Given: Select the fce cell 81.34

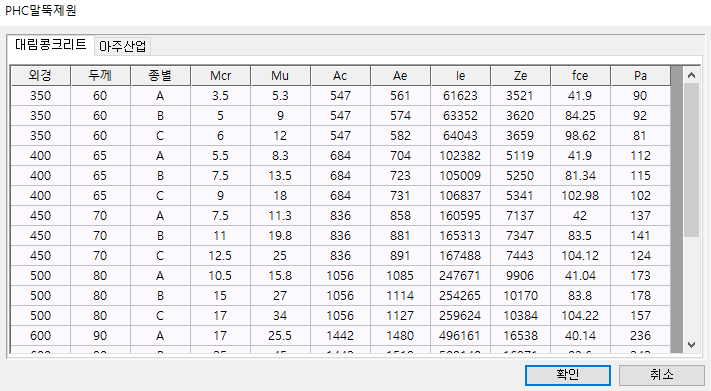Looking at the screenshot, I should coord(581,176).
